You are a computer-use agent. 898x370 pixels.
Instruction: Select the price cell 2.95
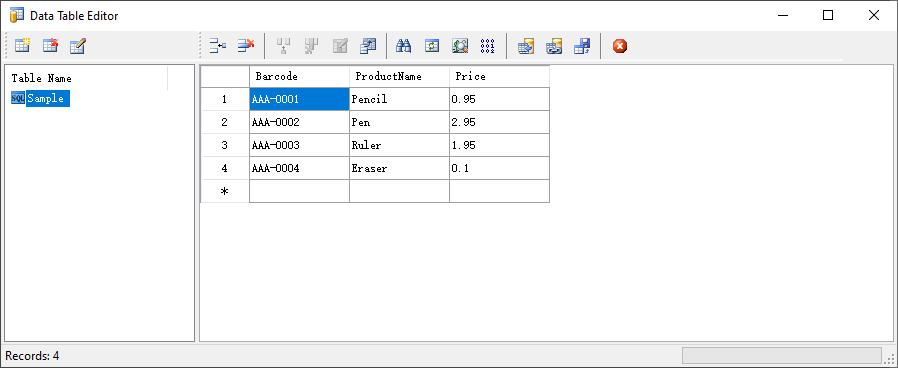point(499,122)
